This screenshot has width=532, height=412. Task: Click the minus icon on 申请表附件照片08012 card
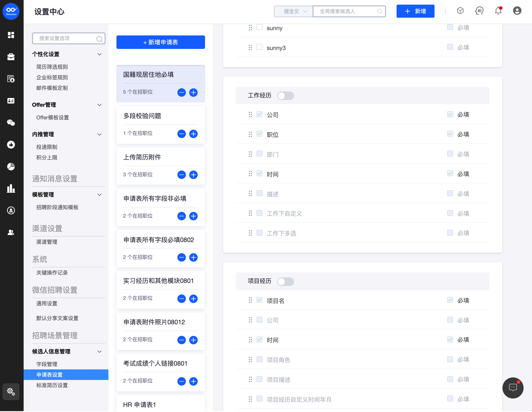181,340
